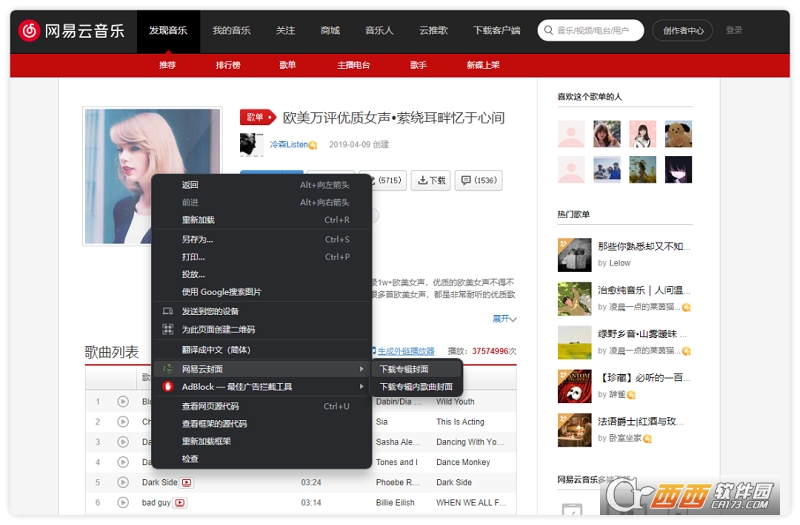The height and width of the screenshot is (525, 800).
Task: Click share button (5715)
Action: 389,180
